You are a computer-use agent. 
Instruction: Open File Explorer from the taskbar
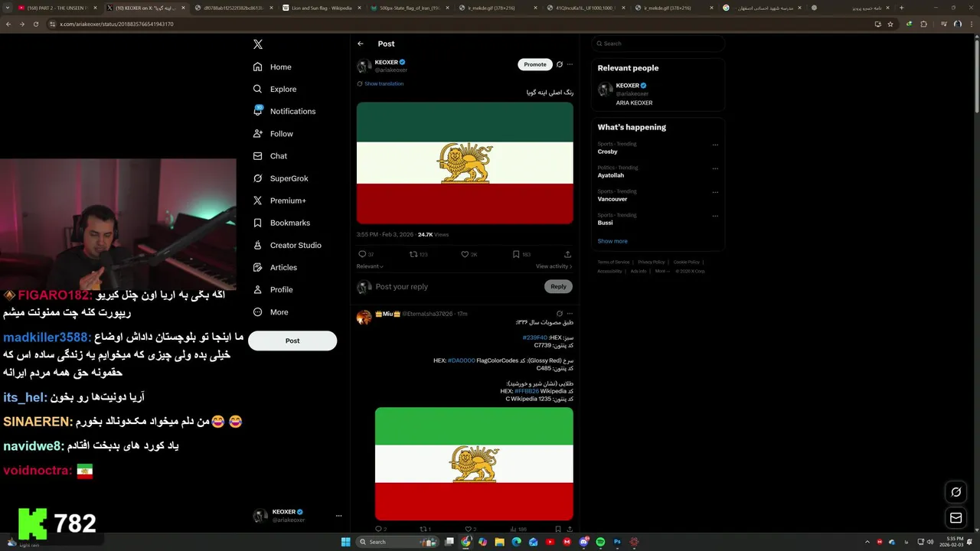click(x=499, y=542)
